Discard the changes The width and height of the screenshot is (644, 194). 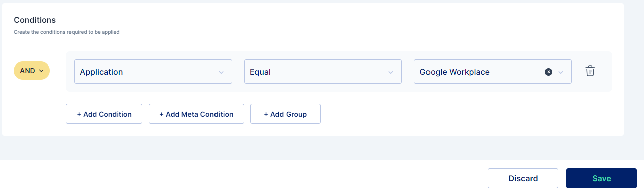(x=523, y=178)
